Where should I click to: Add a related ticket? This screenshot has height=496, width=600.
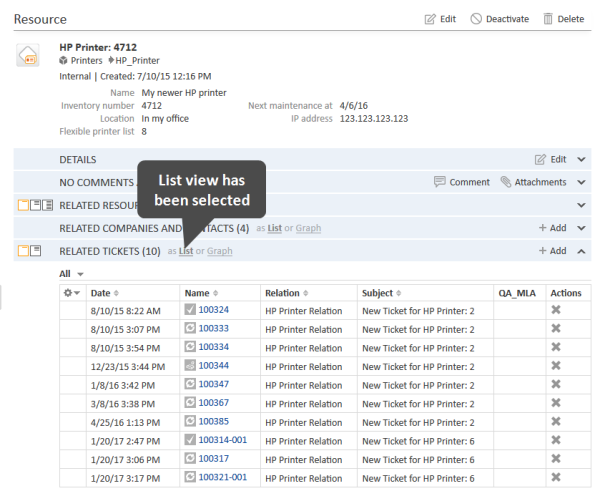[553, 251]
